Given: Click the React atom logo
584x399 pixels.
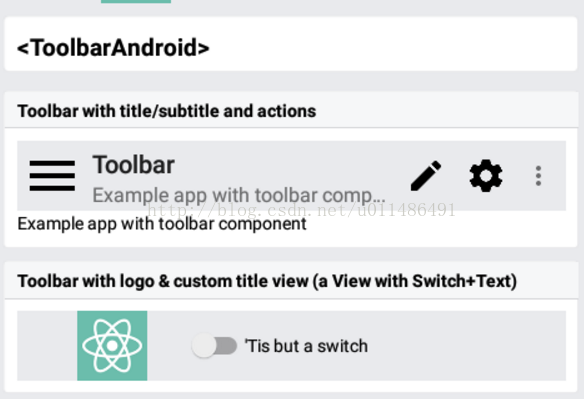Looking at the screenshot, I should click(112, 346).
